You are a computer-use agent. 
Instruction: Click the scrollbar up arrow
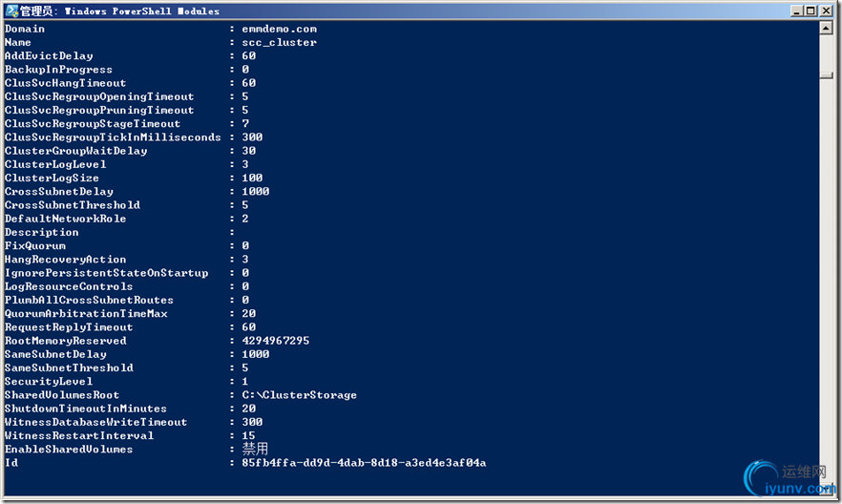pos(827,28)
